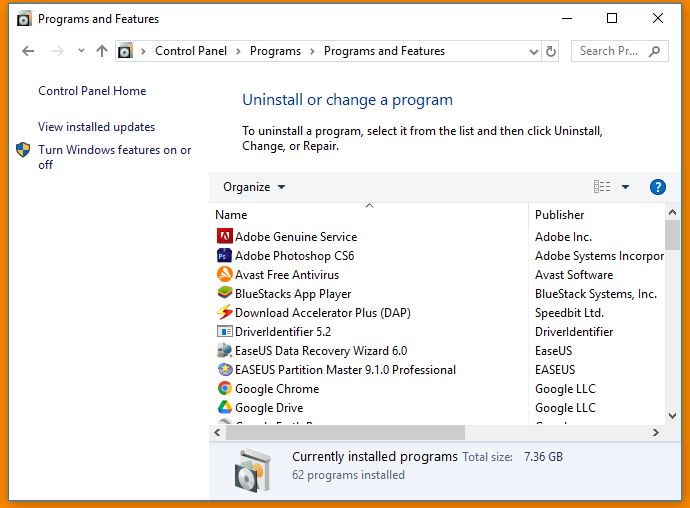
Task: Click Programs and Features breadcrumb
Action: pyautogui.click(x=384, y=51)
